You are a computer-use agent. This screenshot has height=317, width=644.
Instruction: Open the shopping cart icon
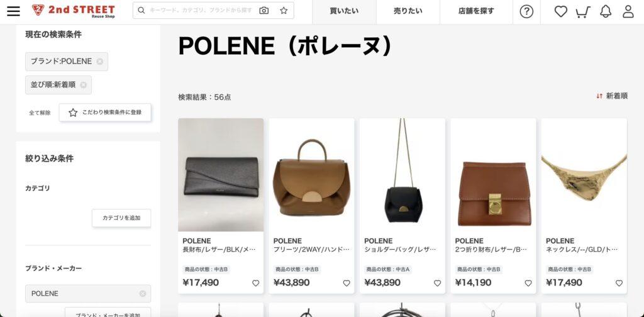pos(583,12)
